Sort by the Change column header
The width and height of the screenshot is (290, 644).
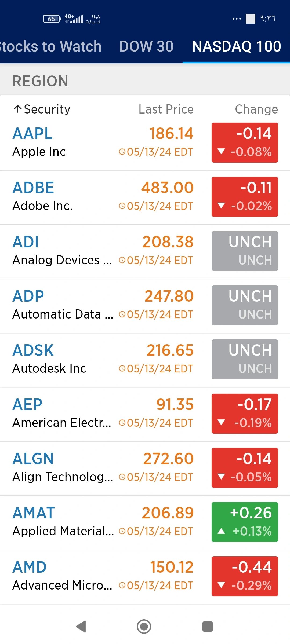tap(256, 109)
